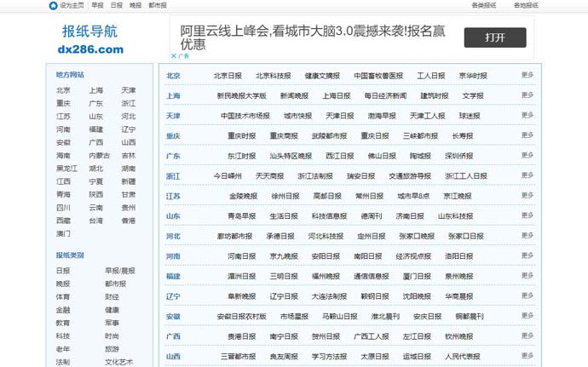The image size is (588, 367).
Task: Open the 广西工人报 link
Action: tap(372, 336)
